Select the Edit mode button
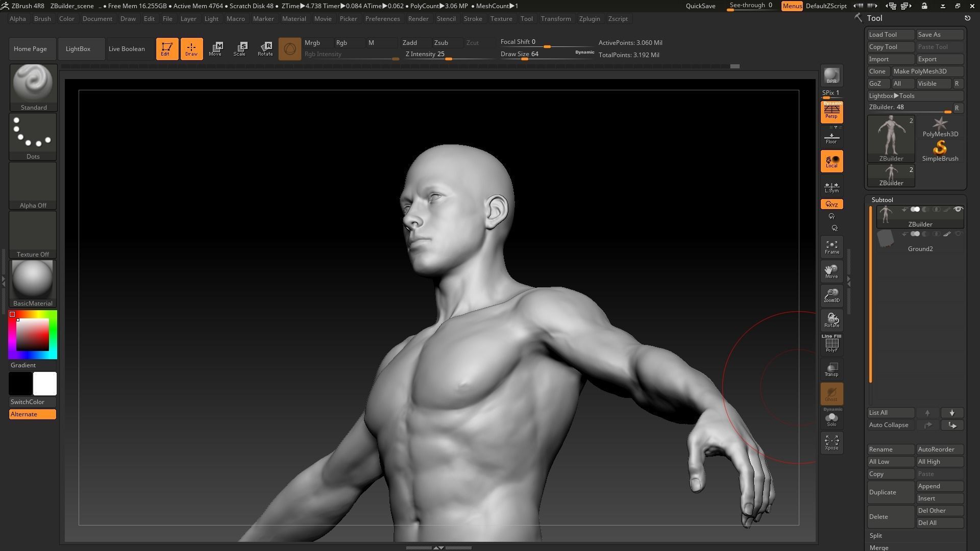The image size is (980, 551). [x=167, y=49]
